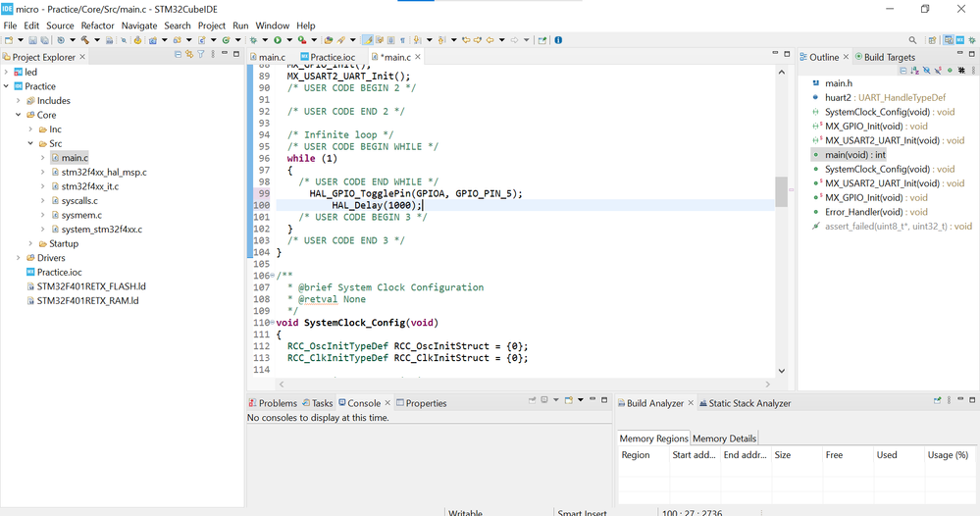Image resolution: width=980 pixels, height=516 pixels.
Task: Toggle Hide Static Members in Outline
Action: point(938,71)
